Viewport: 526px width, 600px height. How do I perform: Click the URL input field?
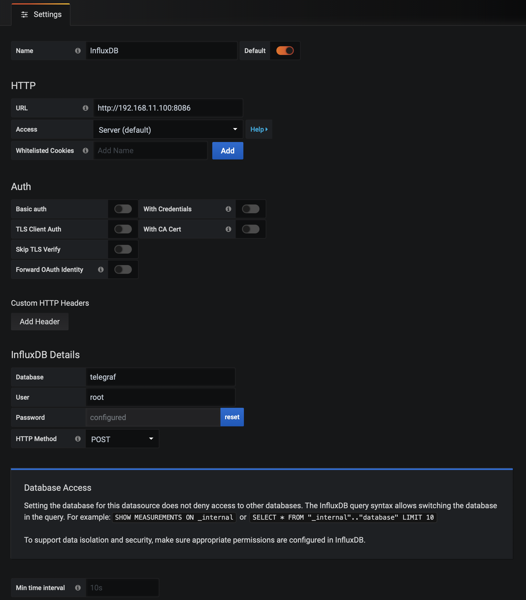(168, 108)
